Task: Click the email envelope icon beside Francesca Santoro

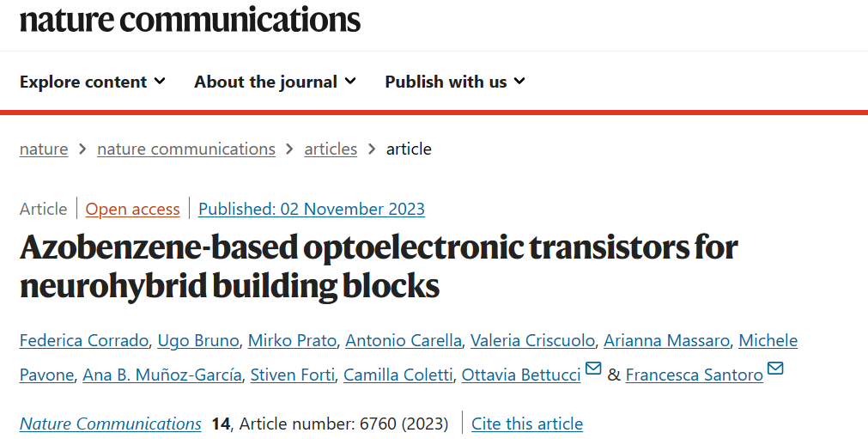Action: tap(775, 369)
